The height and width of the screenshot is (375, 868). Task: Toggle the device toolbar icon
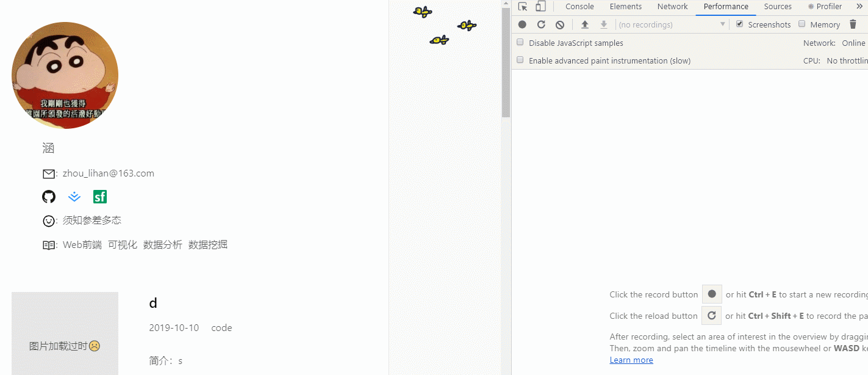coord(540,7)
